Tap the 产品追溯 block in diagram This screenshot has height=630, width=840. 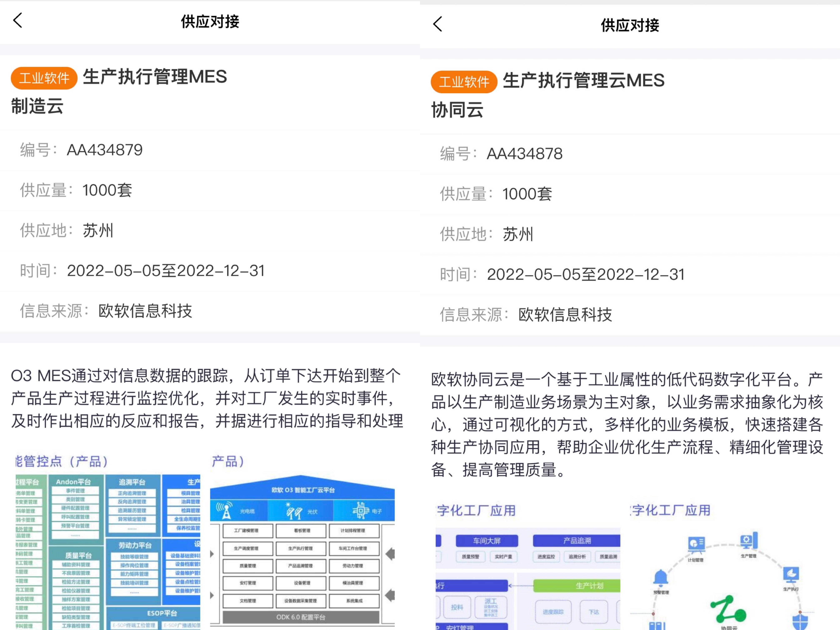[x=576, y=541]
